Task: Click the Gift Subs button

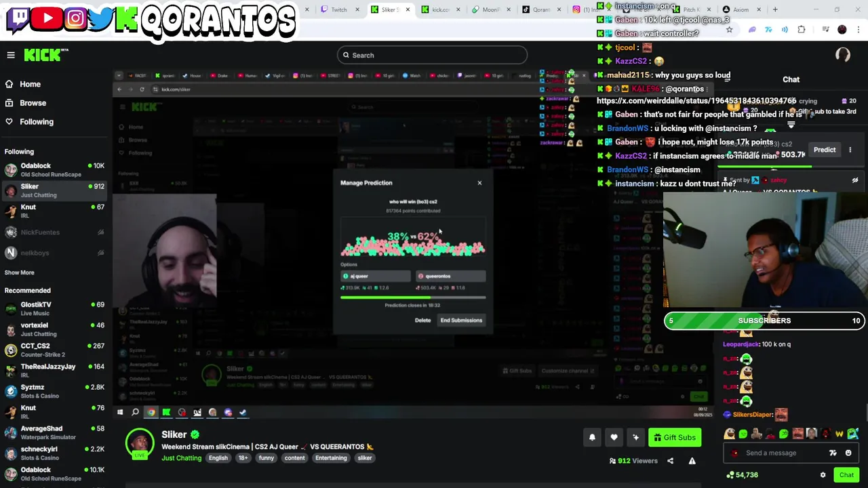Action: pos(675,438)
